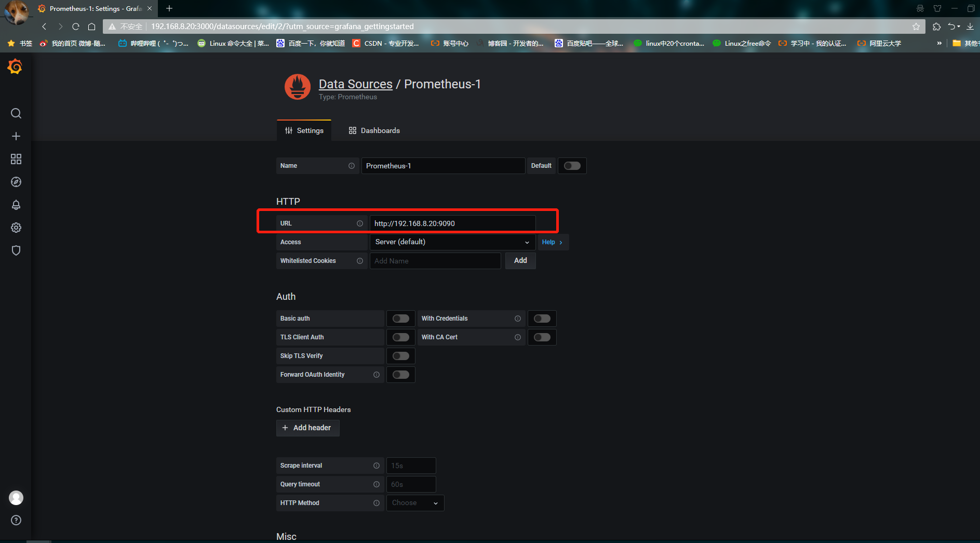Viewport: 980px width, 543px height.
Task: Enable the TLS Client Auth switch
Action: click(401, 337)
